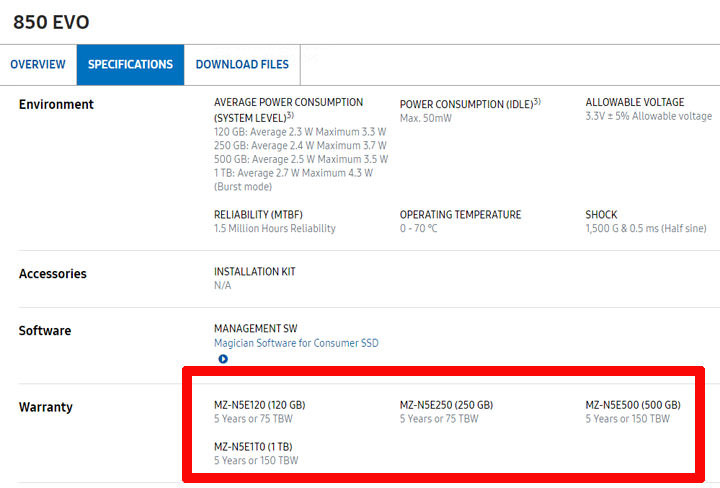Click '5 Years or 150 TBW' under MZ-N5E500
This screenshot has width=720, height=488.
[627, 419]
